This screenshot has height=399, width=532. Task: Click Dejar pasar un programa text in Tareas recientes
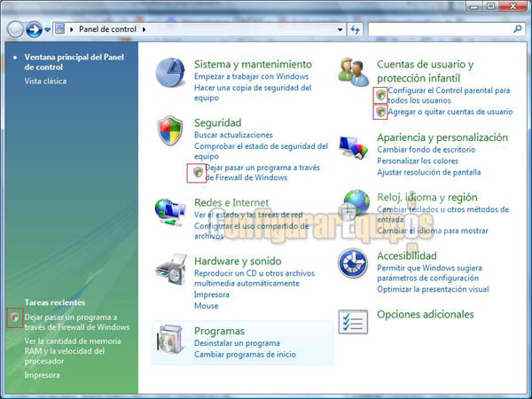click(77, 322)
